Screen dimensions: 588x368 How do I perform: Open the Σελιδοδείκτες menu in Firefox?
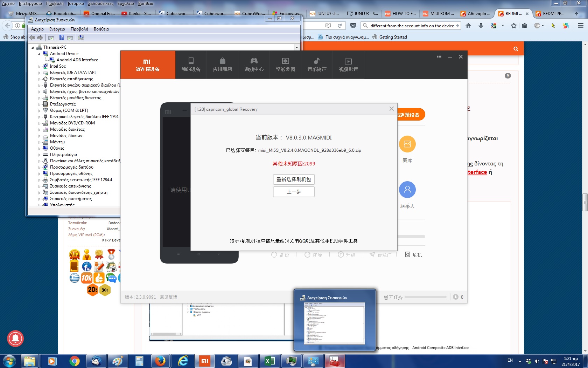tap(100, 4)
